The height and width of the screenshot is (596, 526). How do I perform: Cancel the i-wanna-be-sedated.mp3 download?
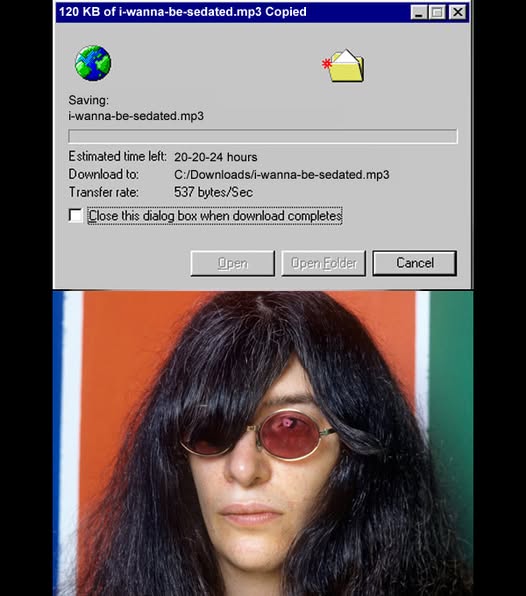(414, 263)
